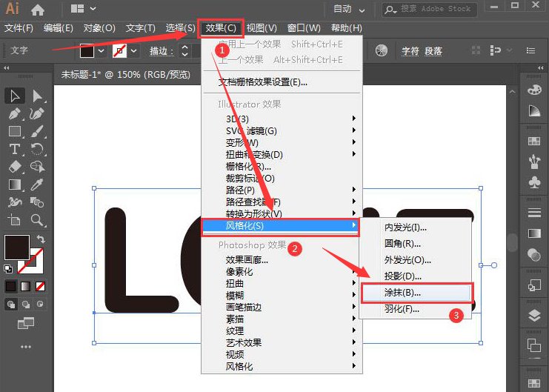The height and width of the screenshot is (392, 549).
Task: Click the Adobe Stock search field
Action: tap(429, 9)
